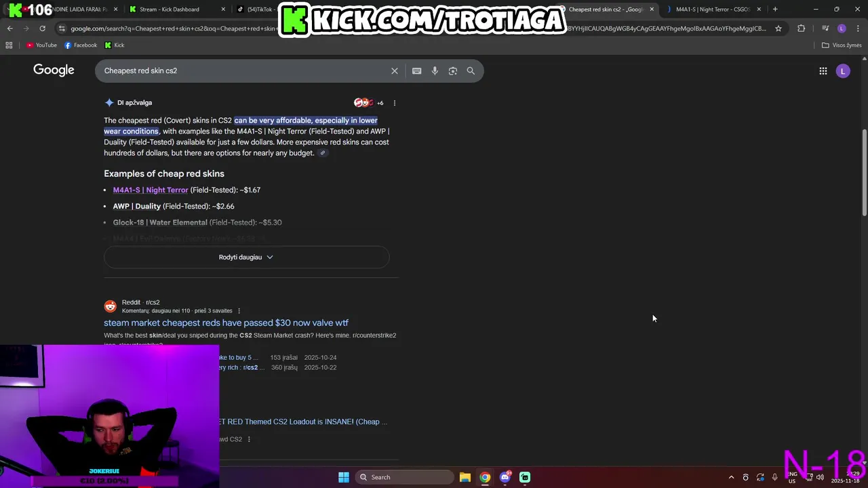Click the ENG US language indicator
Viewport: 868px width, 488px height.
tap(792, 477)
